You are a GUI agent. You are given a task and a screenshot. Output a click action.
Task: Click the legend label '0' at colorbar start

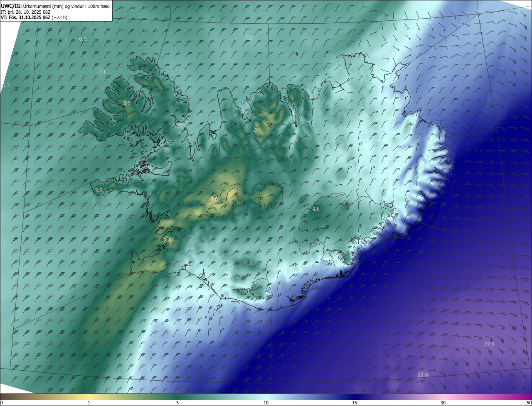[x=2, y=403]
